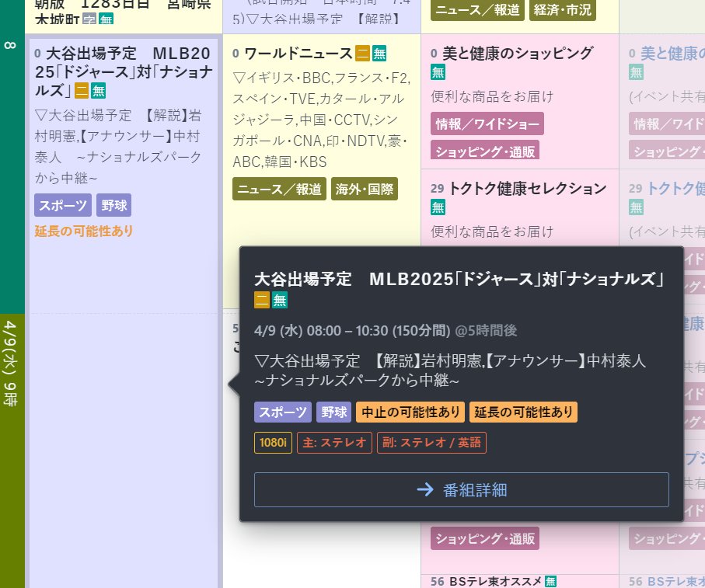
Task: Click ▽大谷出場予定 description in popup
Action: click(450, 371)
